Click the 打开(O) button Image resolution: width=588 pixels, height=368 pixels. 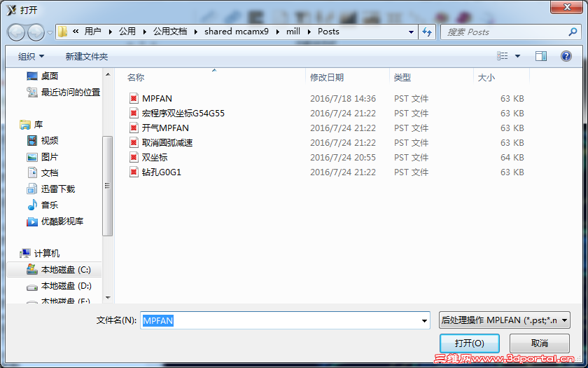pos(470,343)
